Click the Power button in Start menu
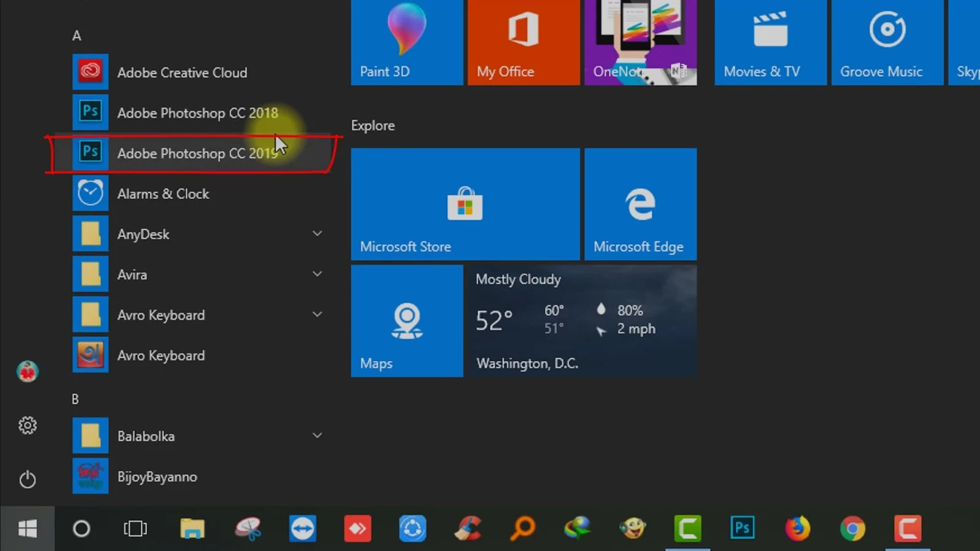This screenshot has height=551, width=980. pyautogui.click(x=28, y=479)
